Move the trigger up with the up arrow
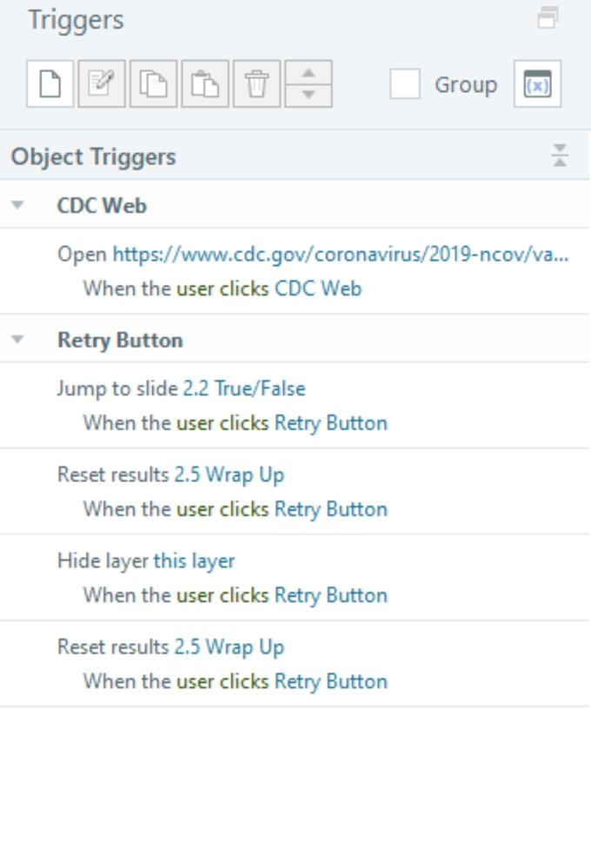Screen dimensions: 591x868 [308, 74]
